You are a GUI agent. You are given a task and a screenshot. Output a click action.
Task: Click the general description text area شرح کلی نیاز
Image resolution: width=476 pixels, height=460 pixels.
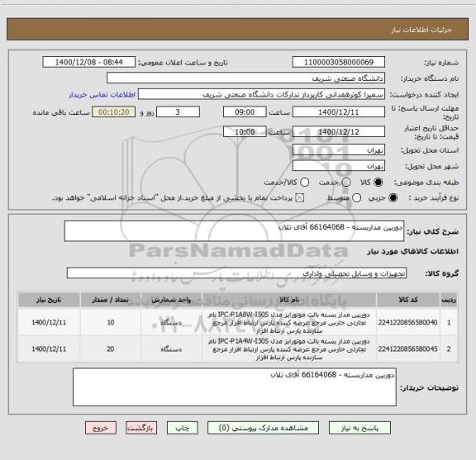pyautogui.click(x=235, y=231)
